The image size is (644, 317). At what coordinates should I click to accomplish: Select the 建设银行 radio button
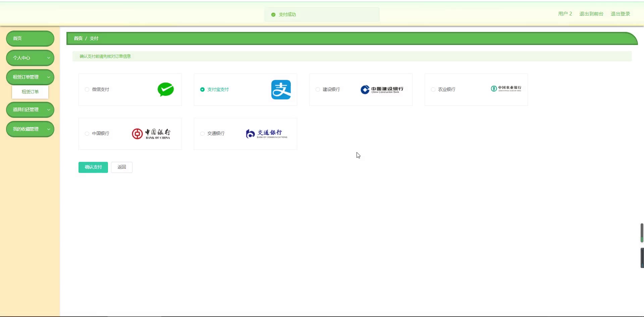318,89
